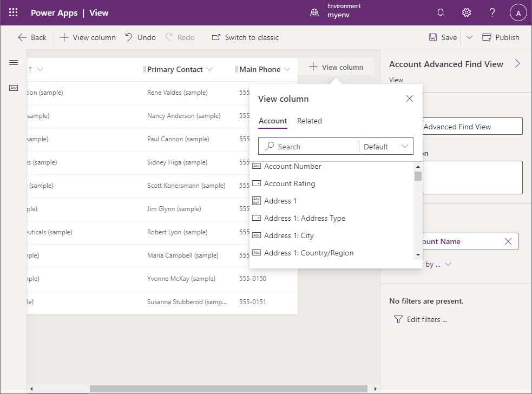The width and height of the screenshot is (532, 394).
Task: Click Undo
Action: tap(140, 37)
